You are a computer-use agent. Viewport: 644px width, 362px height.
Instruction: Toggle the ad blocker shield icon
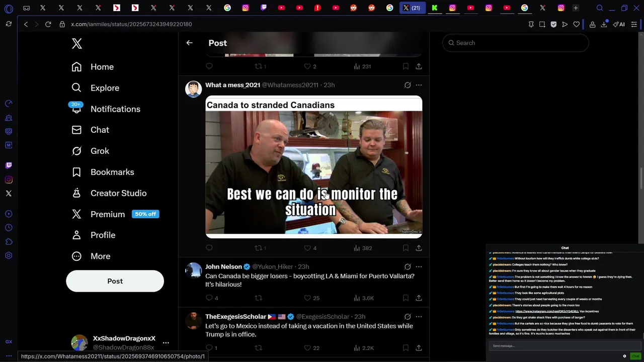[x=553, y=24]
